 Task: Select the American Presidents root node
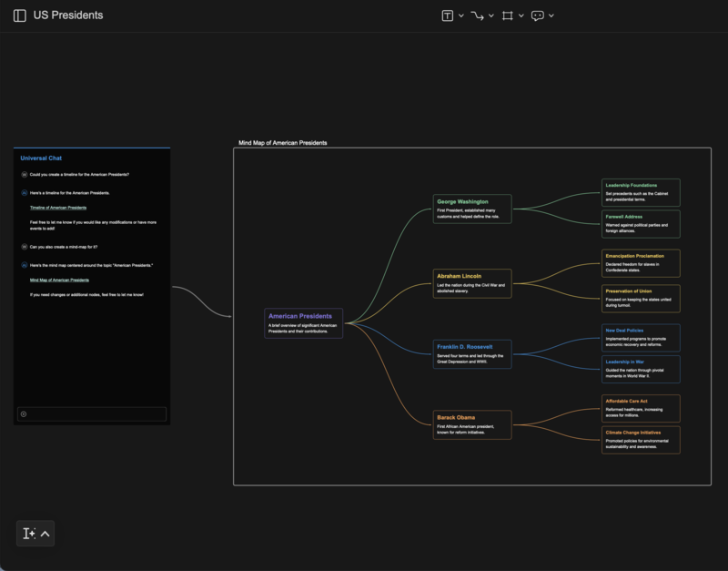(303, 322)
